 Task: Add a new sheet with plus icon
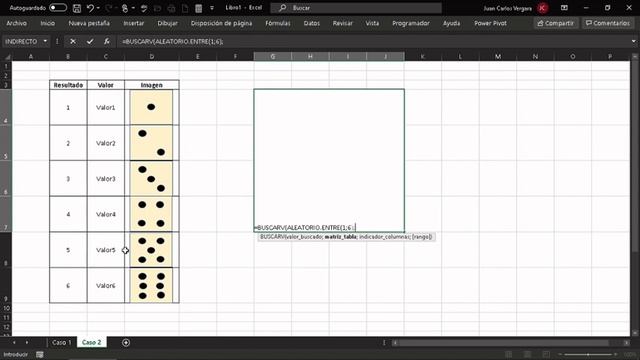126,342
